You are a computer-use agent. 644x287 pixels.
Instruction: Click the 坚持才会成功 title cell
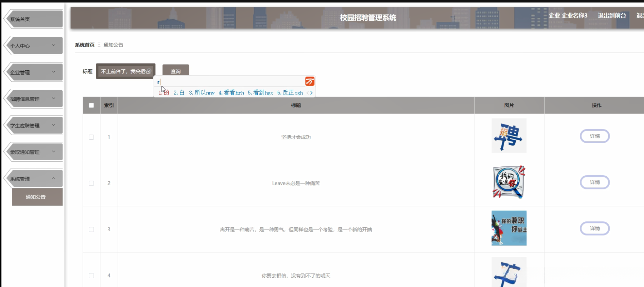tap(296, 137)
